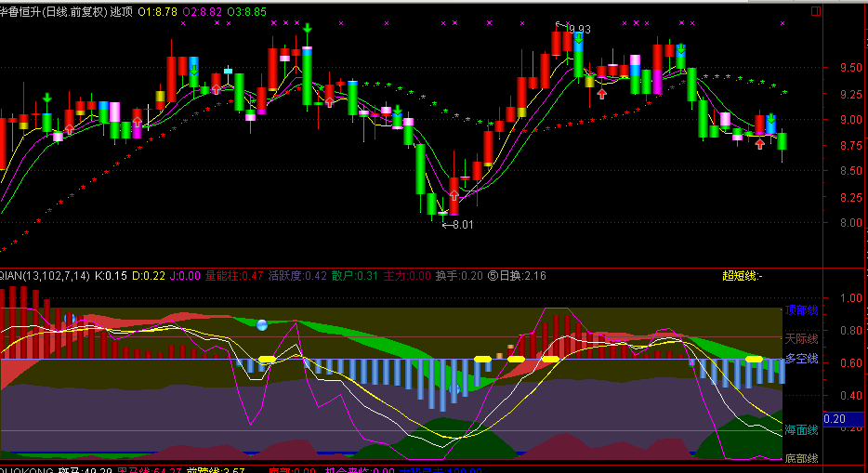
Task: Click the small red window icon at top right
Action: coord(815,12)
